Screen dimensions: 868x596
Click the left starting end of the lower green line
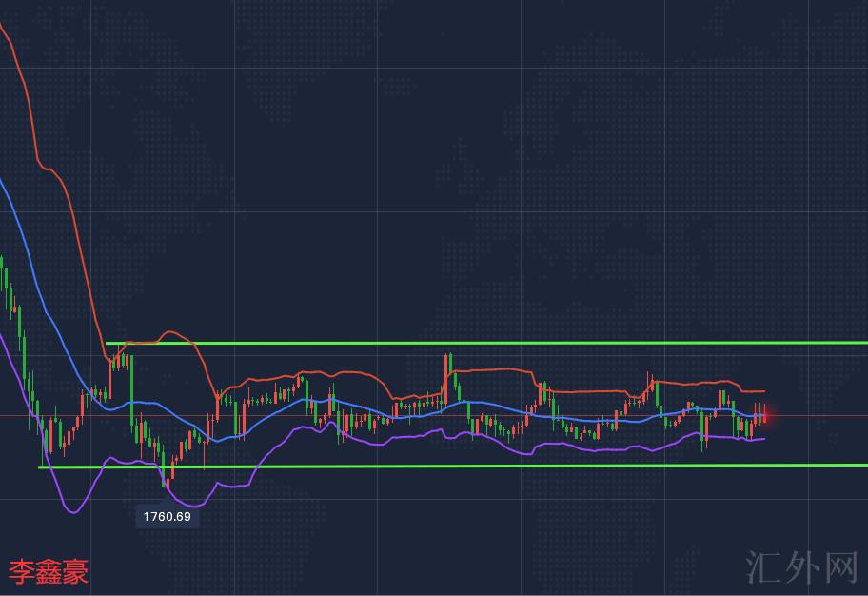pos(41,467)
